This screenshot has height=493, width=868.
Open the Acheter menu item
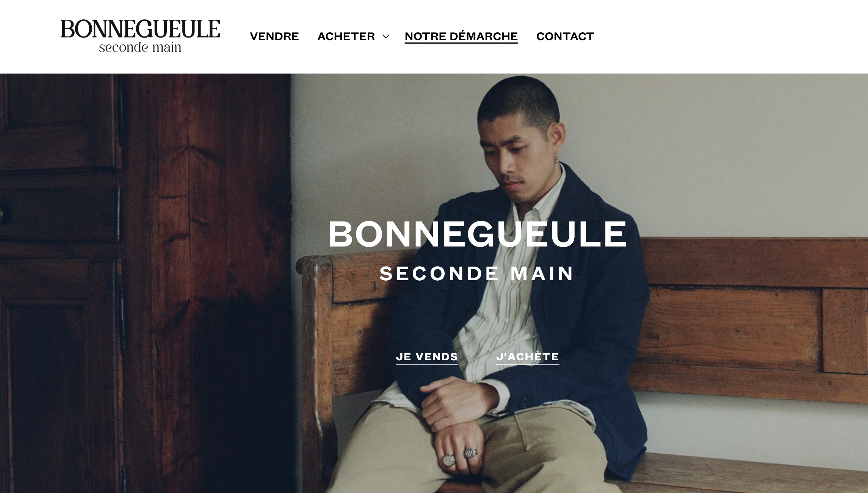346,36
